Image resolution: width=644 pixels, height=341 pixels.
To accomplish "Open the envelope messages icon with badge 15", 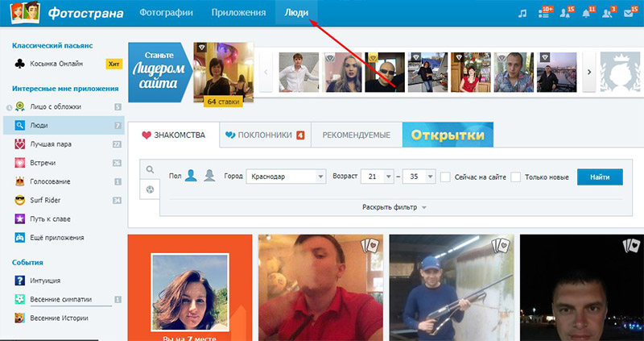I will pyautogui.click(x=629, y=13).
